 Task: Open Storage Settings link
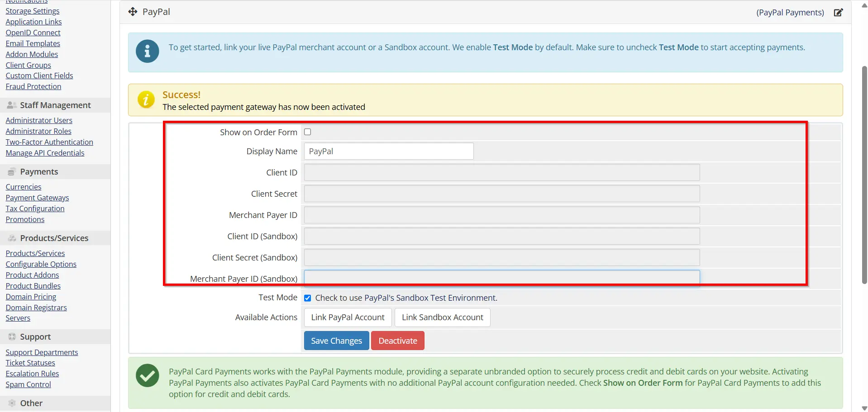33,11
